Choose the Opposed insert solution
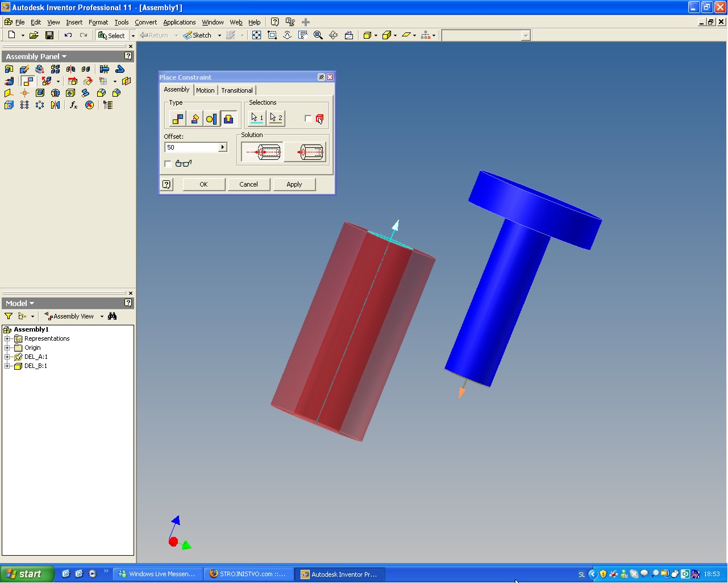 262,152
